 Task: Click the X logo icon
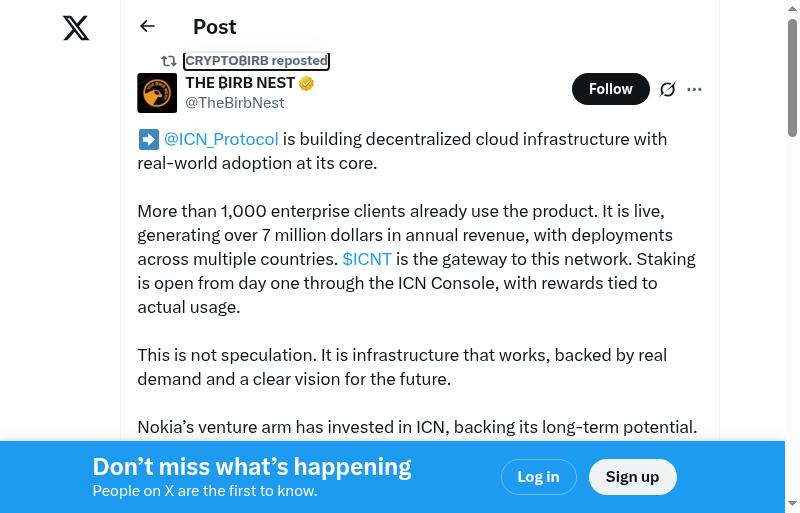tap(76, 28)
